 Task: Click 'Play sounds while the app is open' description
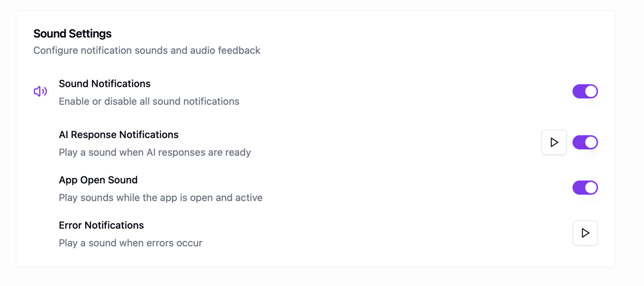[160, 198]
